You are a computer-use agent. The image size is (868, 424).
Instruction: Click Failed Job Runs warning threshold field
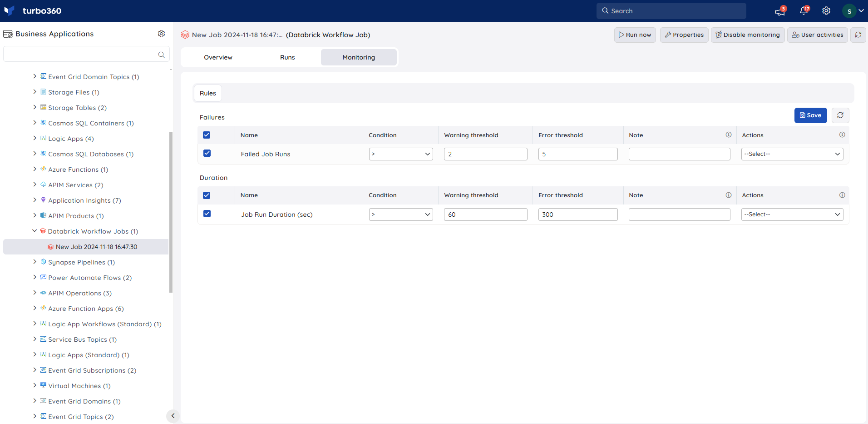pos(486,154)
